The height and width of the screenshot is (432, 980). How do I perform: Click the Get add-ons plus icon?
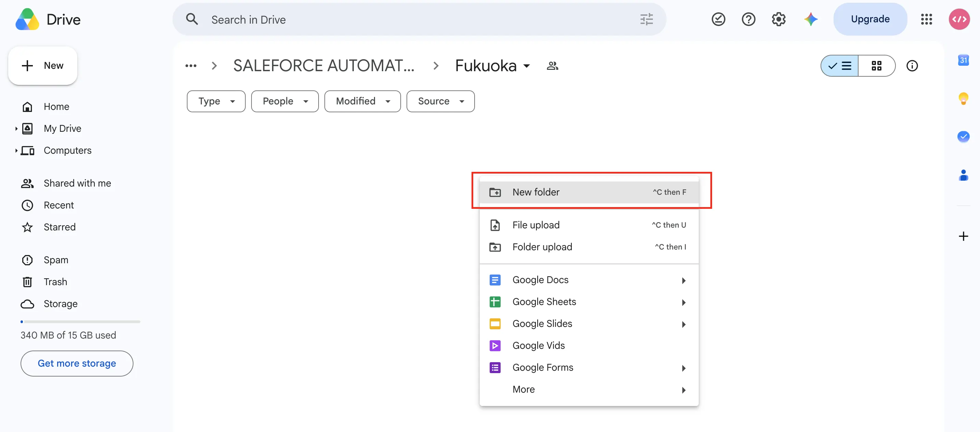963,236
